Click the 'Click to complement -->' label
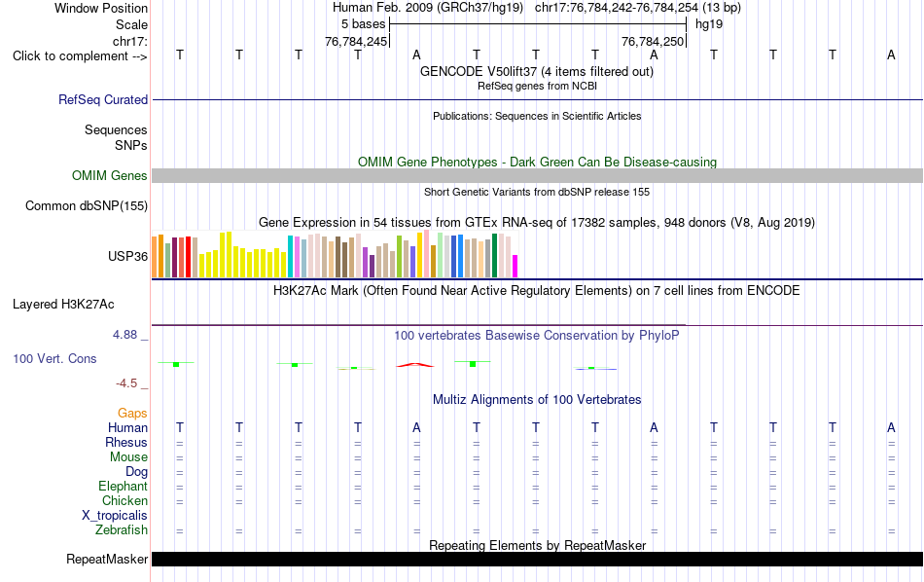The image size is (924, 582). coord(80,56)
